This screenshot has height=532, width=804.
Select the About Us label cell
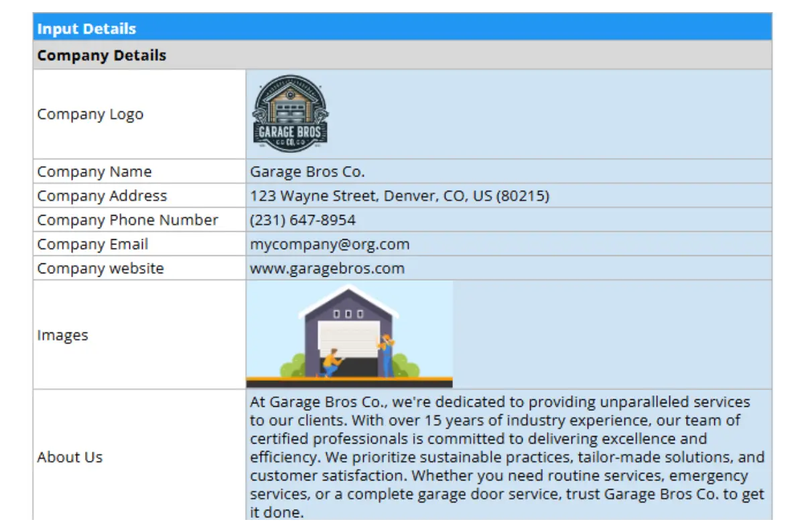tap(70, 457)
